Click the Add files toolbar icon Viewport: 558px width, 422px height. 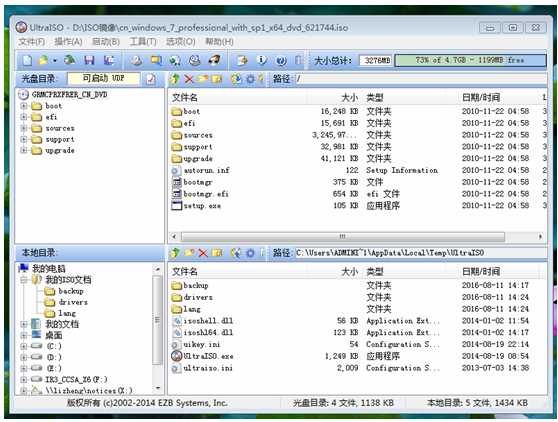coord(242,60)
